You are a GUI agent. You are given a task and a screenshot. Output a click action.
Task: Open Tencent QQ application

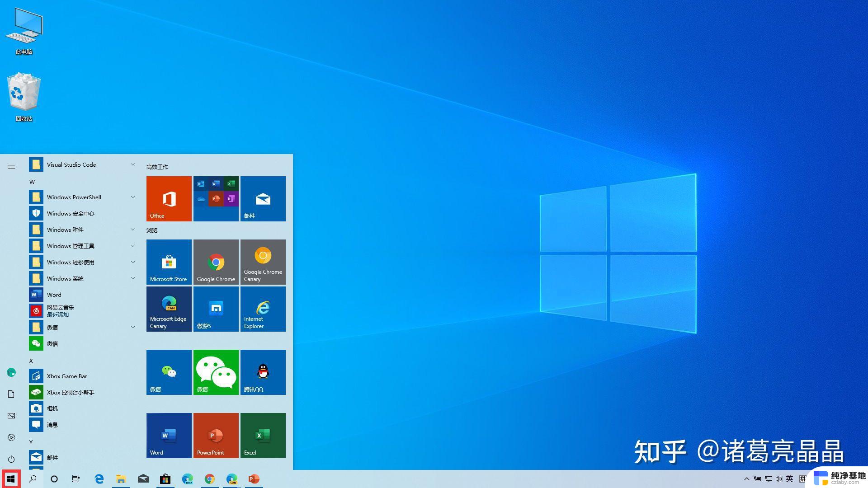pos(263,372)
